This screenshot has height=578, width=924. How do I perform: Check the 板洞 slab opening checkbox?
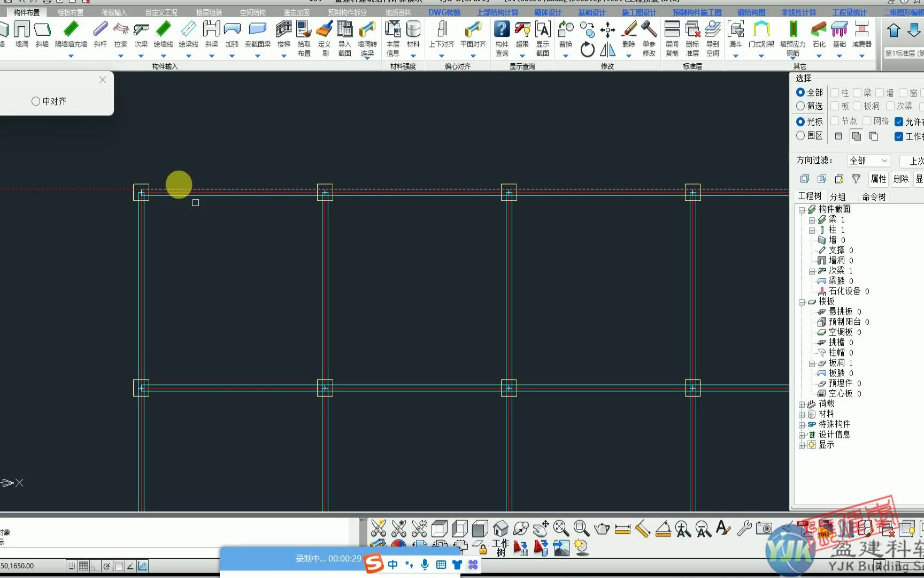pos(857,106)
